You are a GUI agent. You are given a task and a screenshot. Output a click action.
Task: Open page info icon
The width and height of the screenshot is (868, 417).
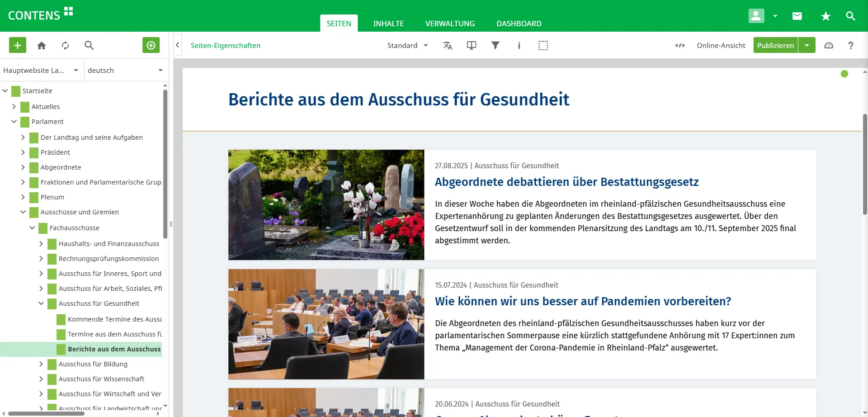tap(519, 45)
